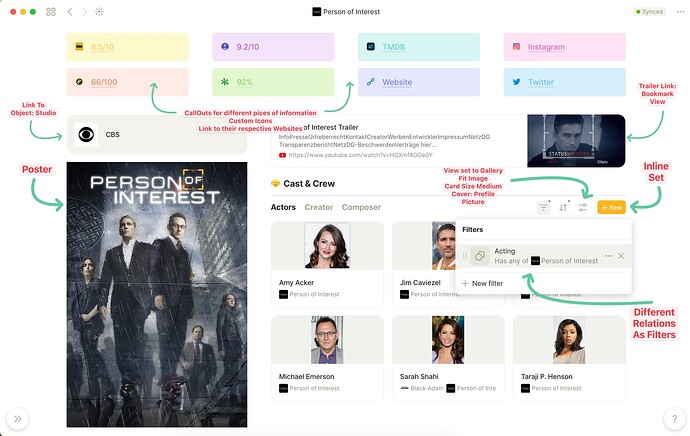Click the TMDB logo icon

[371, 47]
